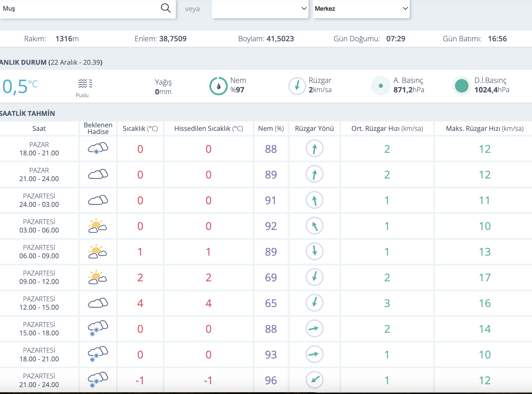Click the Saat column header
532x394 pixels.
[x=39, y=129]
